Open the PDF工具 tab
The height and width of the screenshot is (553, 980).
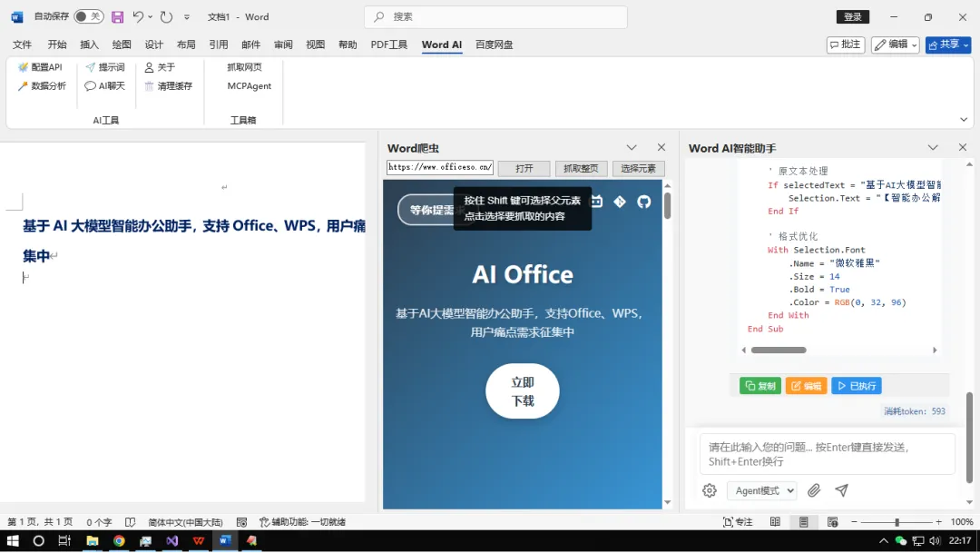click(x=388, y=44)
